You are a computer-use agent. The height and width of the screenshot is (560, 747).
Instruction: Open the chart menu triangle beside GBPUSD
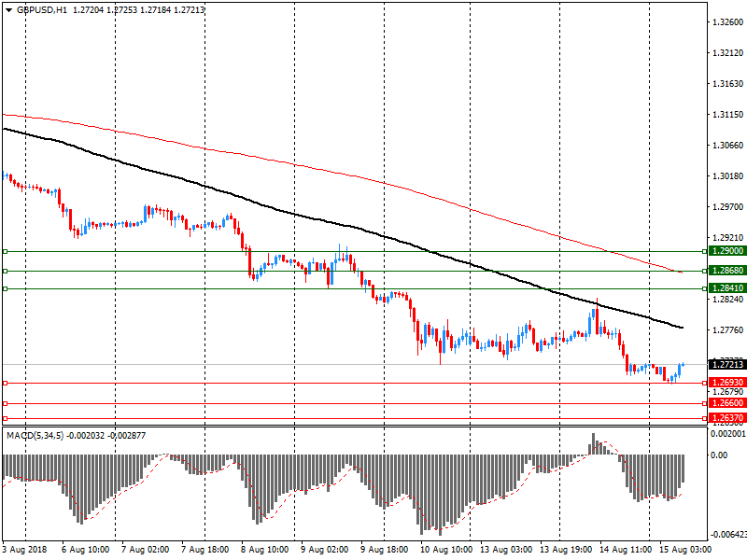coord(8,10)
